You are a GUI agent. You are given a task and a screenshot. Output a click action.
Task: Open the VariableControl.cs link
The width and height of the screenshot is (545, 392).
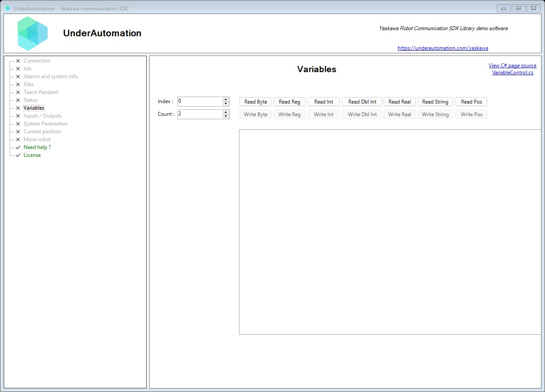coord(513,73)
